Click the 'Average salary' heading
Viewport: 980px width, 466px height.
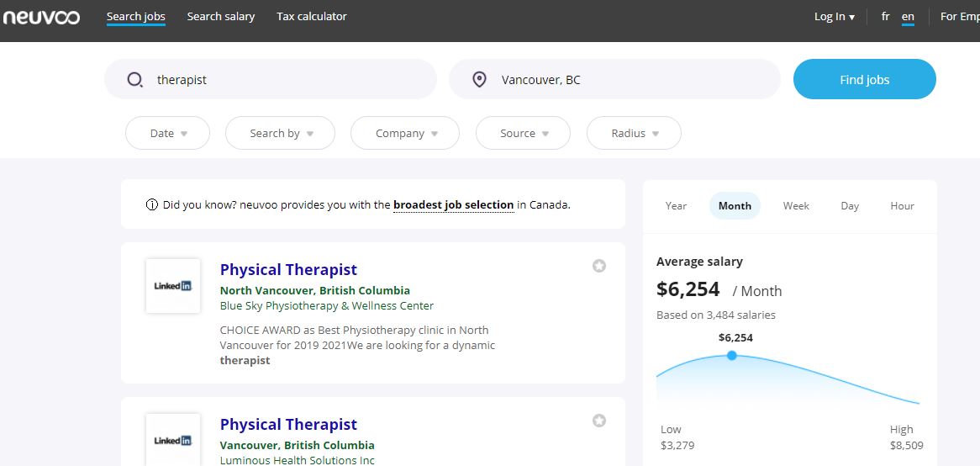pos(699,262)
